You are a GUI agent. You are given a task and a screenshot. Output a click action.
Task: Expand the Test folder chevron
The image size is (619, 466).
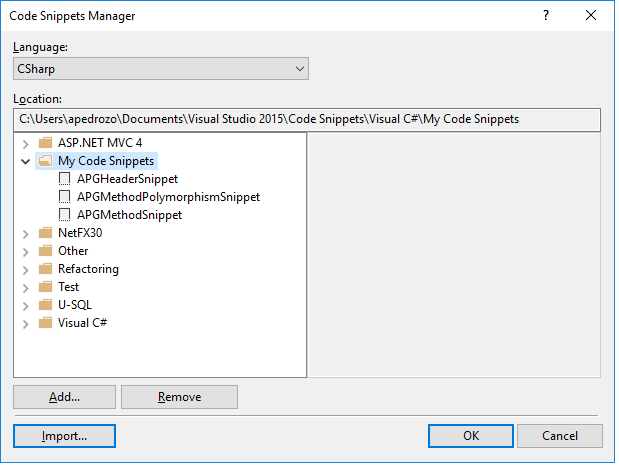pos(26,288)
